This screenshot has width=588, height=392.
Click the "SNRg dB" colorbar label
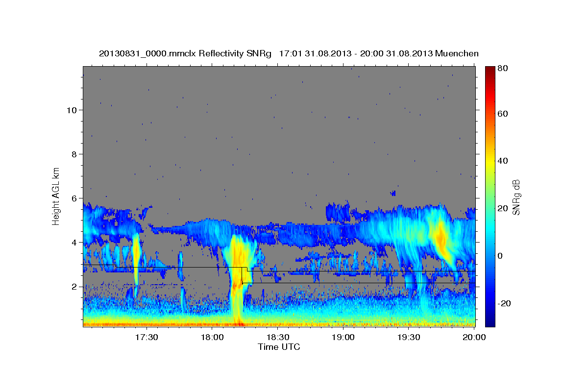point(516,197)
